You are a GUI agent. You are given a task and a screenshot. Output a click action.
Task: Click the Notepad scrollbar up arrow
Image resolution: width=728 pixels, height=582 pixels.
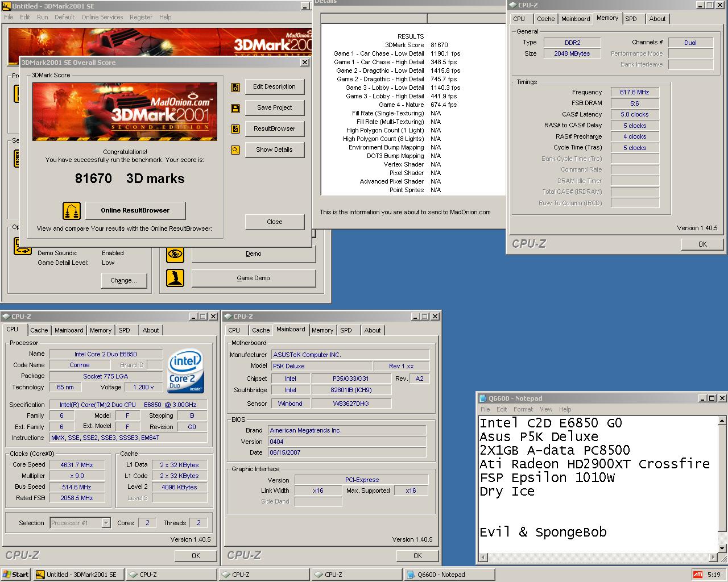tap(722, 421)
